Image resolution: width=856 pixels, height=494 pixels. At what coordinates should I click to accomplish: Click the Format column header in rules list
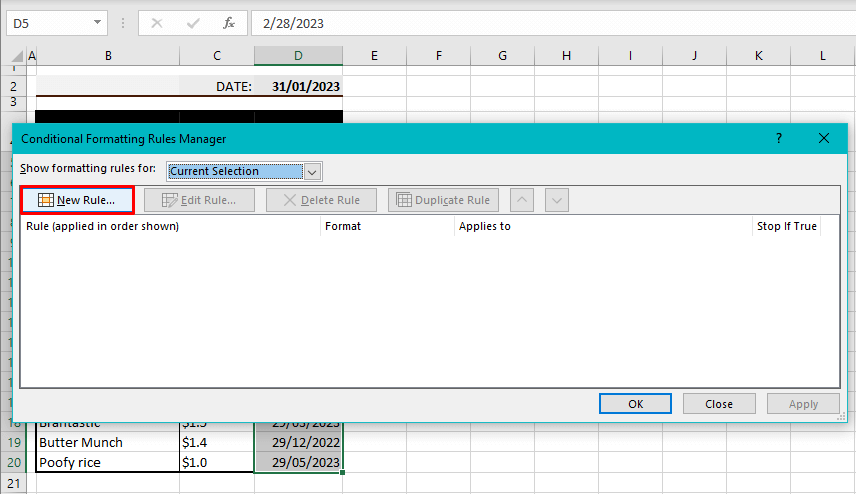click(x=387, y=226)
